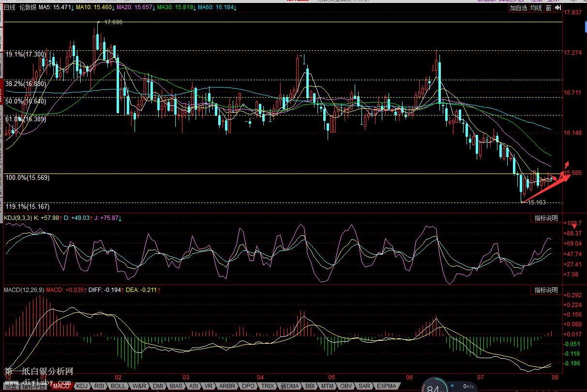The image size is (587, 392).
Task: Click the 日线 period label
Action: 10,8
